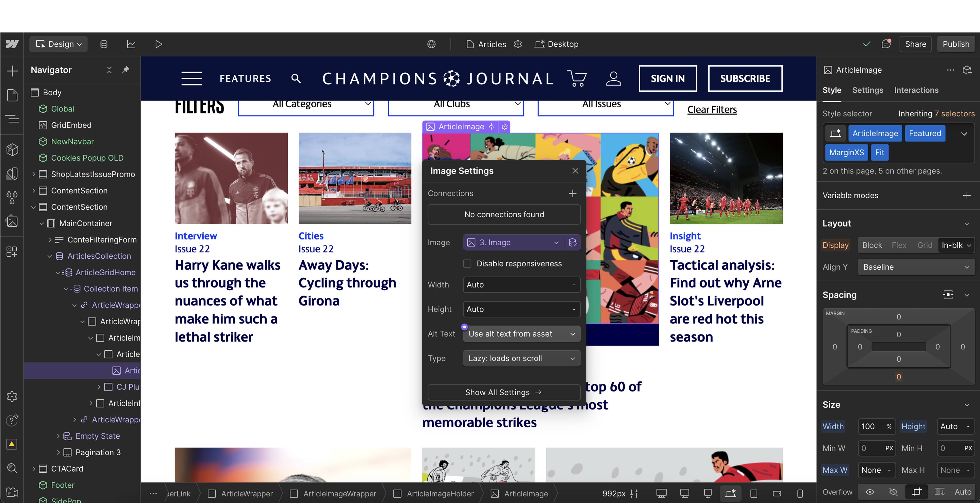Open the CMS database icon in top bar
Screen dimensions: 980x503
(x=104, y=44)
